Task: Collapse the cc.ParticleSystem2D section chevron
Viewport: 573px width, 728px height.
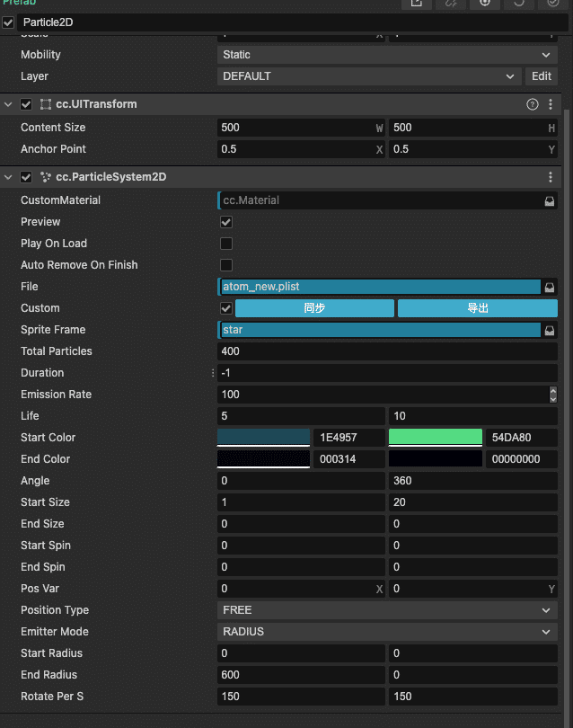Action: (x=8, y=177)
